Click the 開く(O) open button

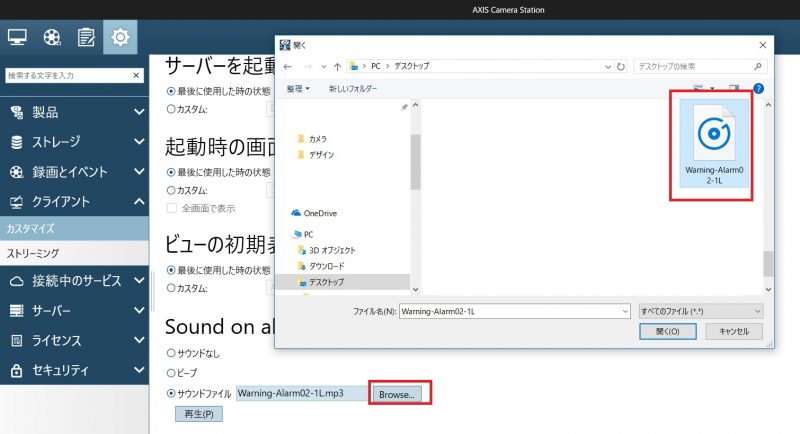(667, 331)
